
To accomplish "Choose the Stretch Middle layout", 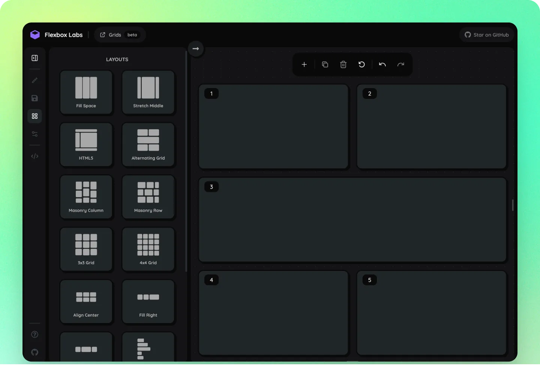I will click(148, 92).
